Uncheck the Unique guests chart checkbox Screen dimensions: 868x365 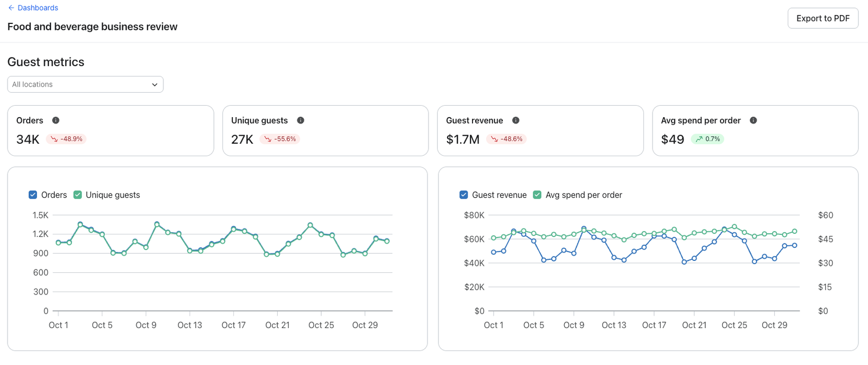tap(78, 195)
